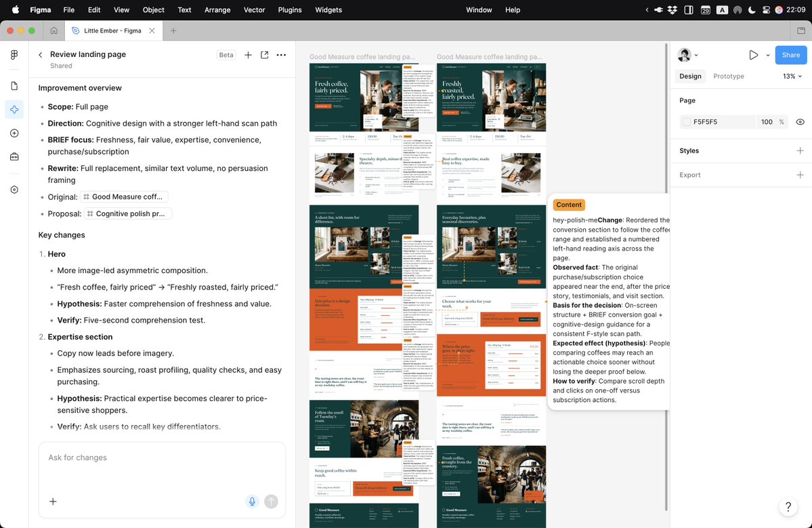Open the macOS Control Center icon
The width and height of the screenshot is (812, 528).
[x=766, y=10]
